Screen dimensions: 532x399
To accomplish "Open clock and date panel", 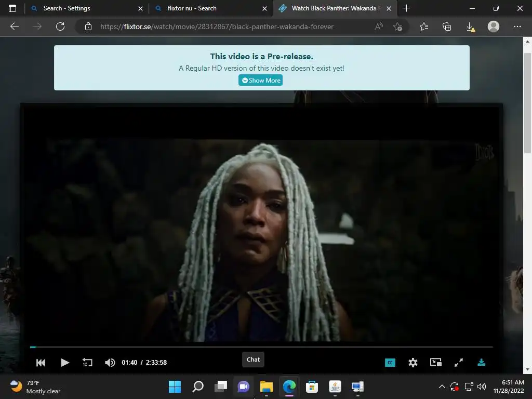I will tap(508, 387).
